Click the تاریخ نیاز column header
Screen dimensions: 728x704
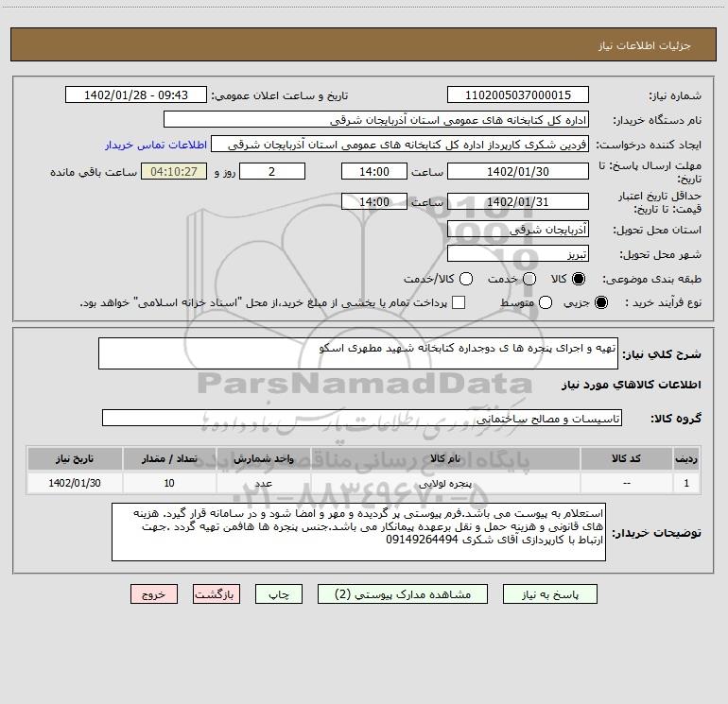(x=75, y=458)
